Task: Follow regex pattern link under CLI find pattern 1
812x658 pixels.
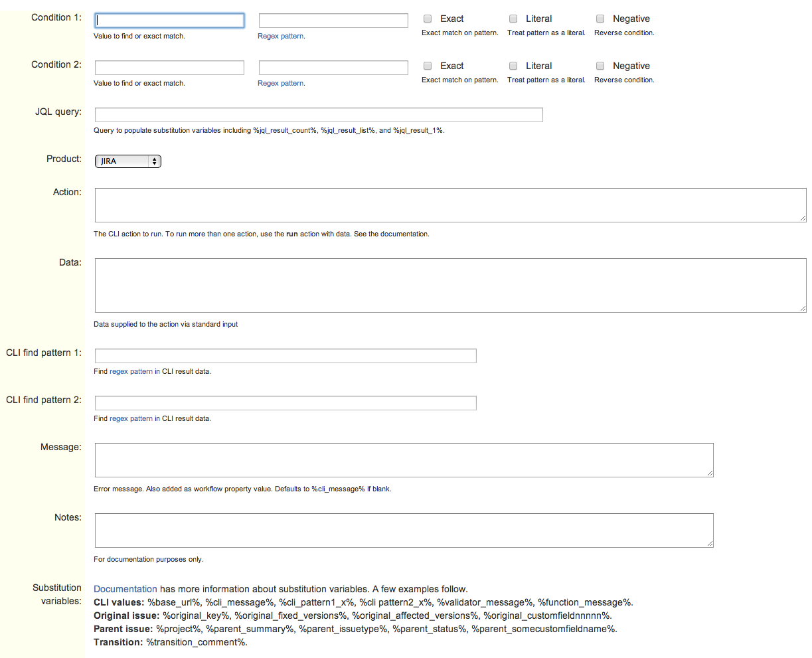Action: (131, 372)
